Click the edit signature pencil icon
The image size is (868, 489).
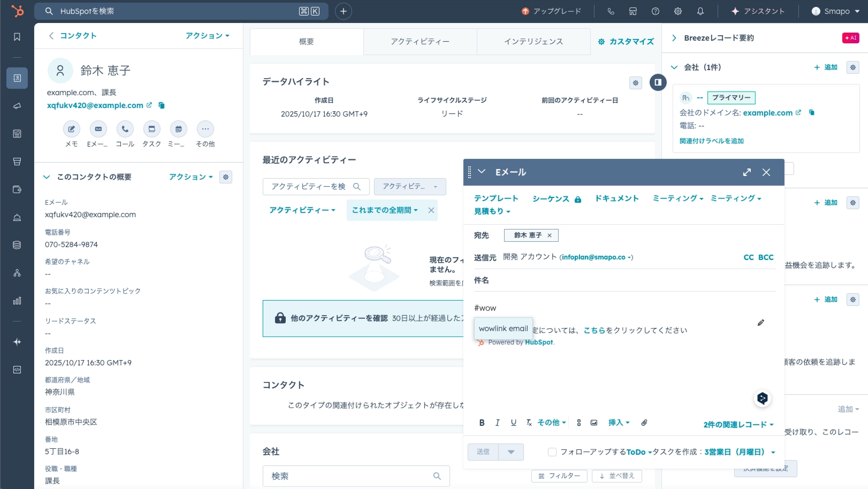point(761,323)
